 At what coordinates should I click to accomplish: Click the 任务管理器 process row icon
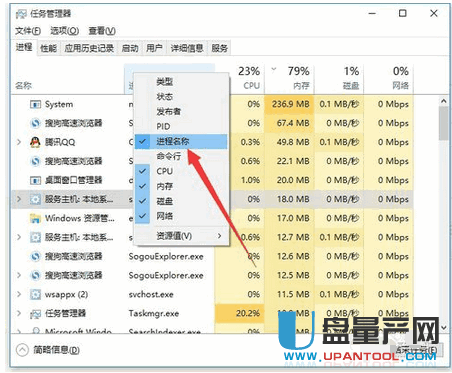(35, 314)
